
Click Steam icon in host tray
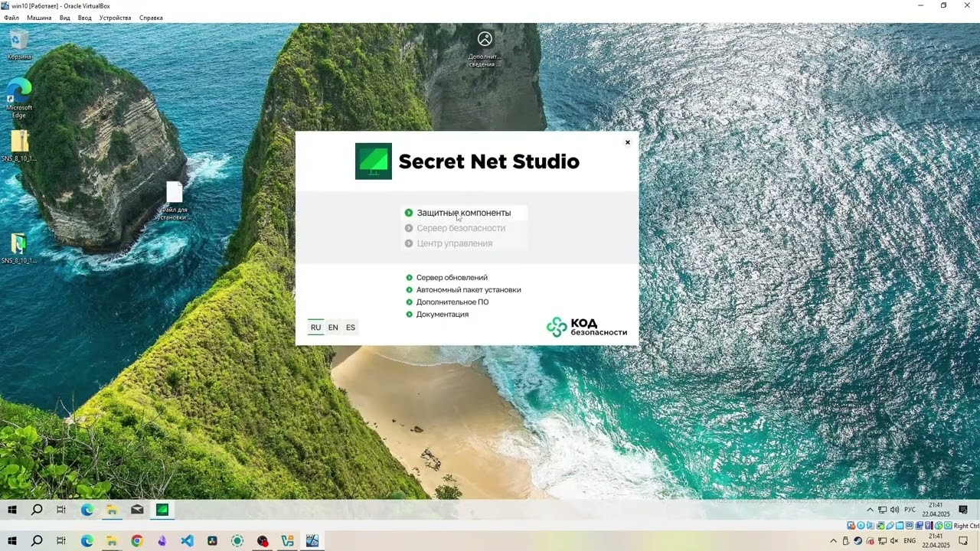pos(858,541)
